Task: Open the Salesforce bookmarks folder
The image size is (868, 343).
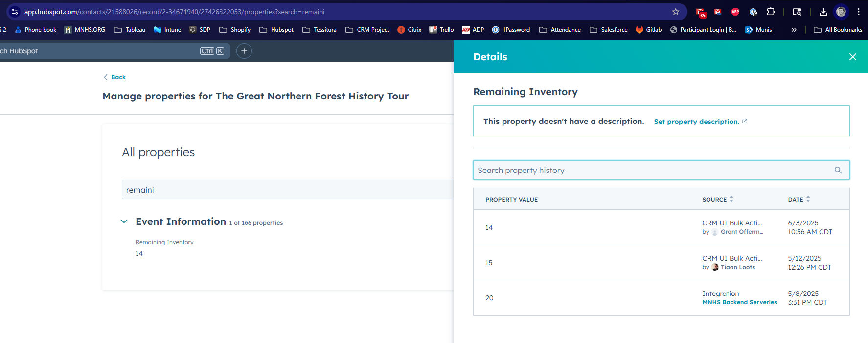Action: point(609,30)
